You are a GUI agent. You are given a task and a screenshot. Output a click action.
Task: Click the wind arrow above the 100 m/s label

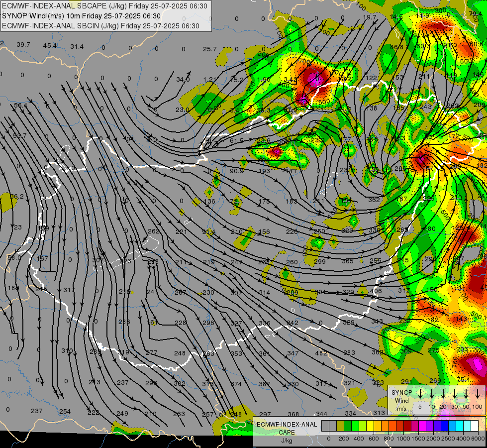click(478, 393)
